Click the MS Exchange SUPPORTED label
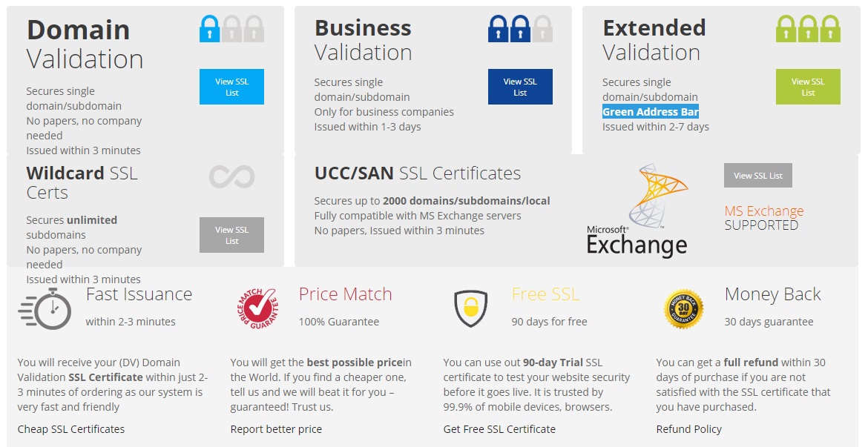 (763, 219)
